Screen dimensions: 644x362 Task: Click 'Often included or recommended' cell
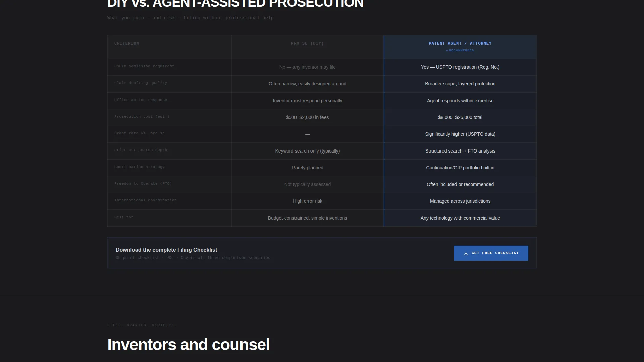click(460, 184)
